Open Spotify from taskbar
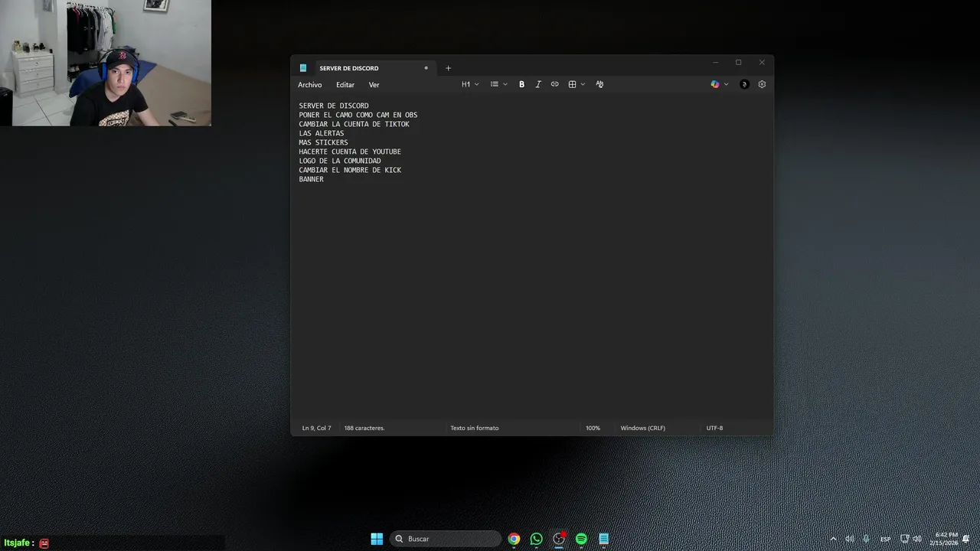Screen dimensions: 980x551 pyautogui.click(x=581, y=539)
